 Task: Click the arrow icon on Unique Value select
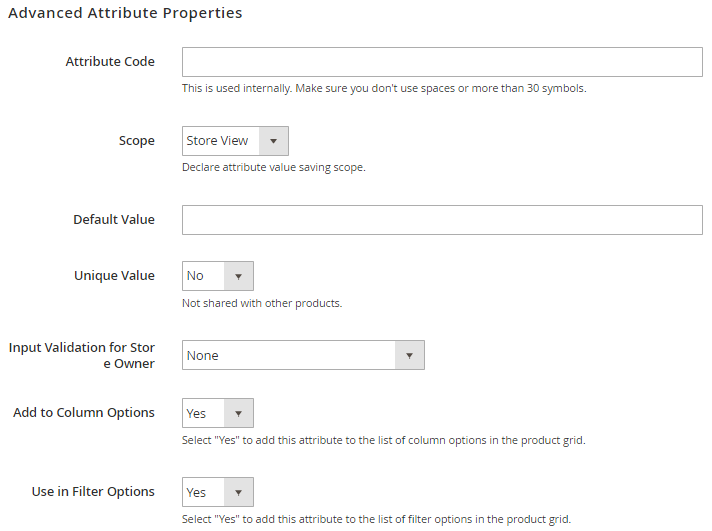239,276
